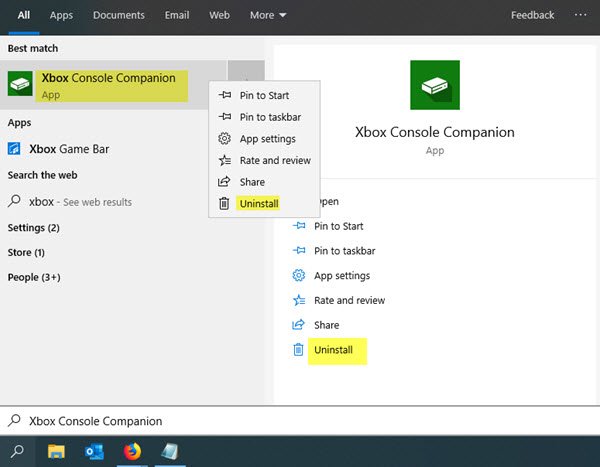Click the context menu gear icon
This screenshot has height=467, width=600.
click(224, 138)
